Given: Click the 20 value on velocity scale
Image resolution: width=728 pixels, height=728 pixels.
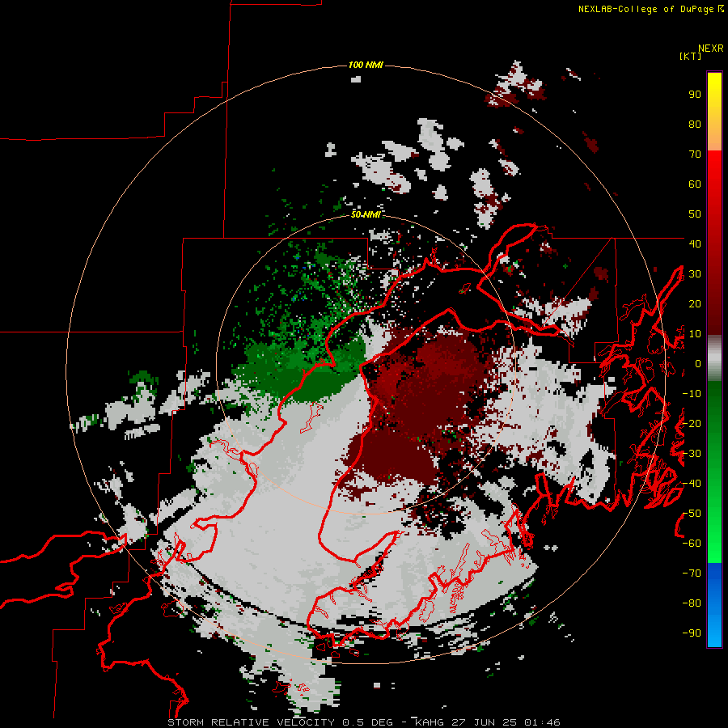Looking at the screenshot, I should [695, 303].
